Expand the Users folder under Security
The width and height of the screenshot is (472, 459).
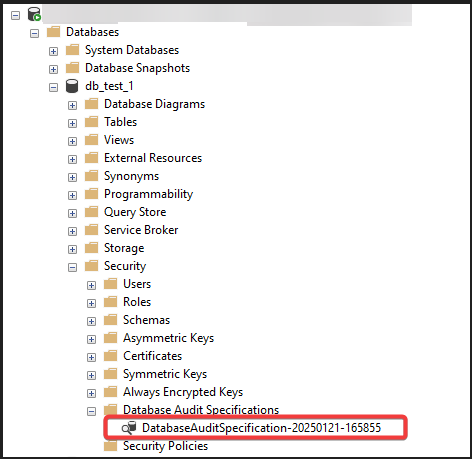pyautogui.click(x=91, y=285)
